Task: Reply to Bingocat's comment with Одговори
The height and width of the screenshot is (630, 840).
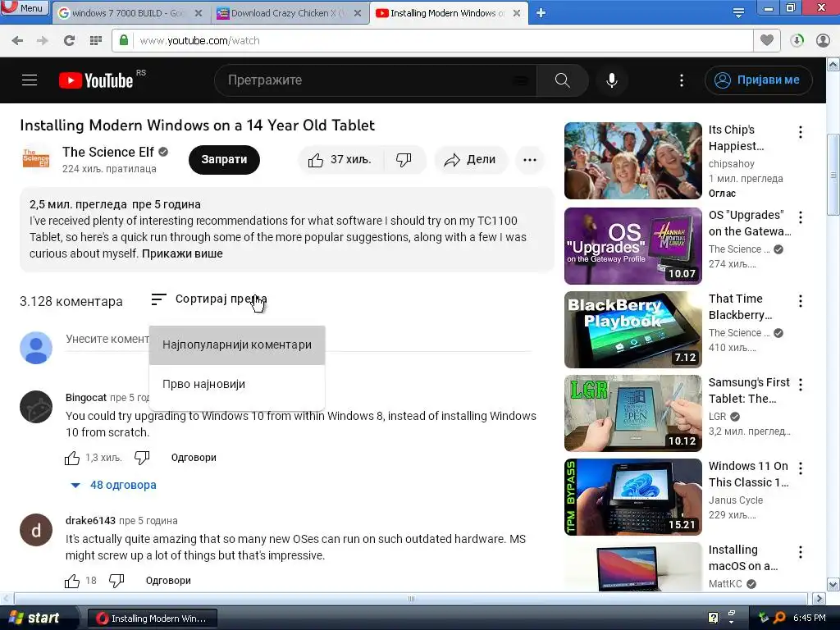Action: pos(194,458)
